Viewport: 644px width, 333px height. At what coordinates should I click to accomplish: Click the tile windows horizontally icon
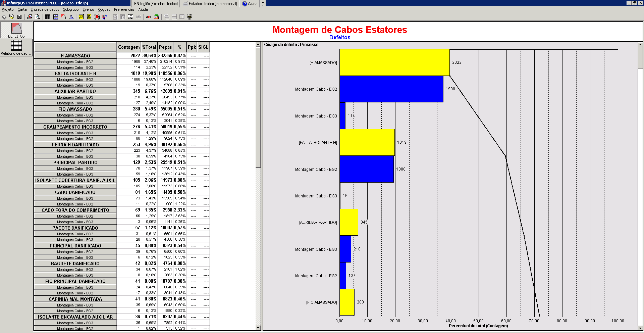tap(174, 17)
